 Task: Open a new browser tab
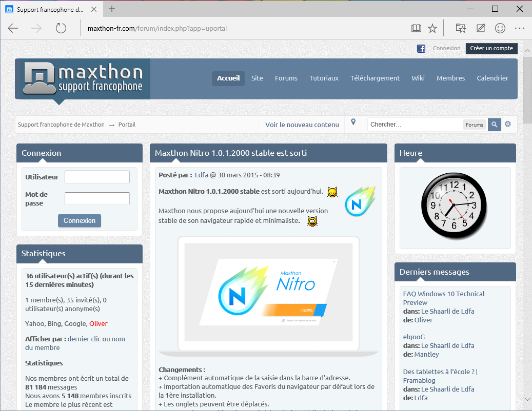112,9
